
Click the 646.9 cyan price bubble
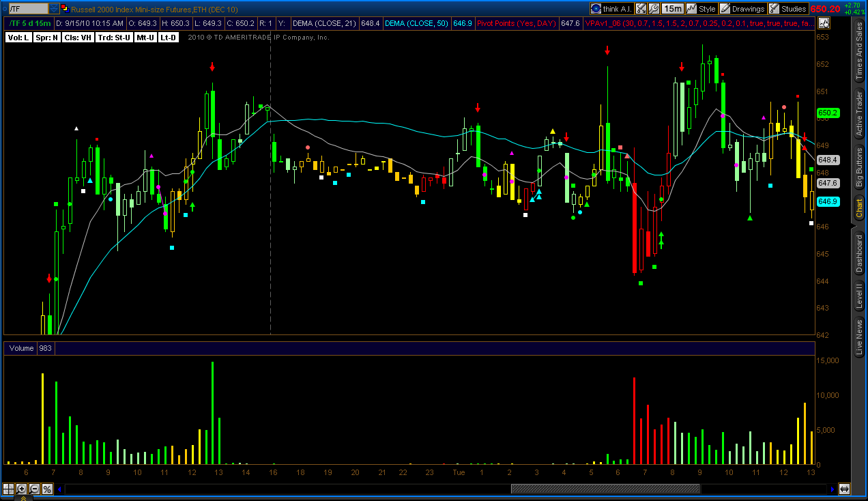tap(828, 201)
